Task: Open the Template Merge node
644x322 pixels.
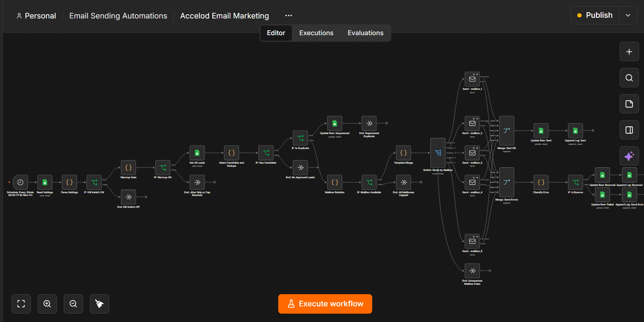Action: point(404,153)
